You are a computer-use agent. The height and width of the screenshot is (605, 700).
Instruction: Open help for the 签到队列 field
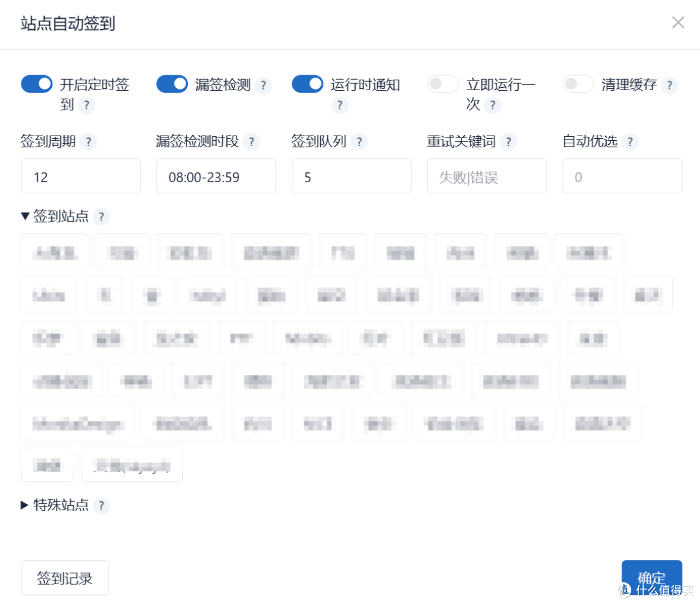pos(359,141)
